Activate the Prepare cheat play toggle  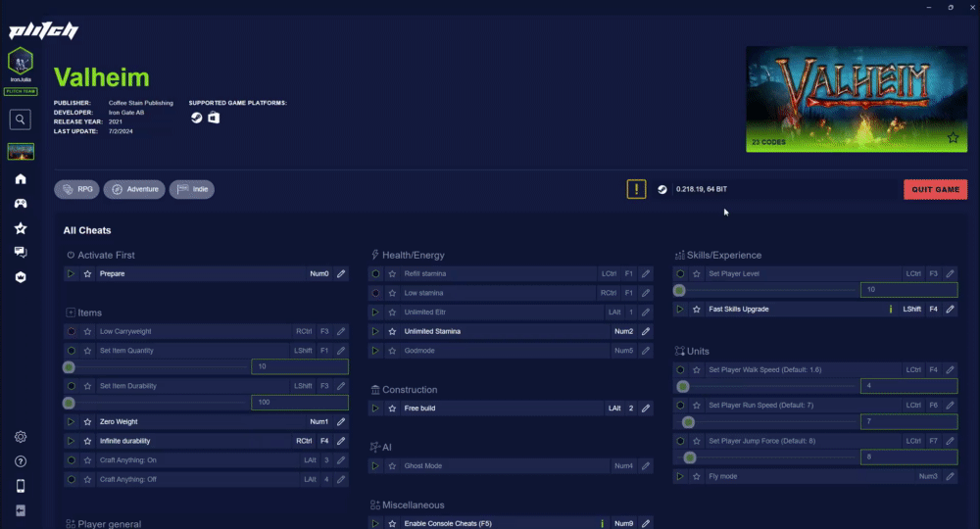[x=71, y=273]
